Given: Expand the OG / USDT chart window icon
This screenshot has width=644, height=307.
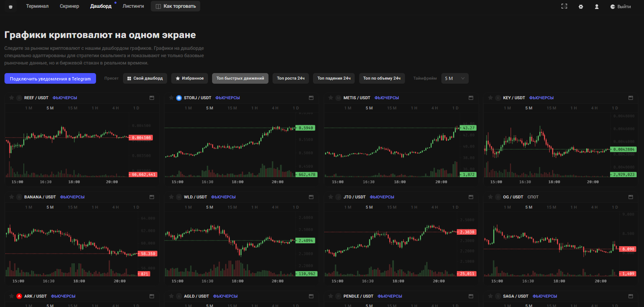Looking at the screenshot, I should (x=631, y=197).
